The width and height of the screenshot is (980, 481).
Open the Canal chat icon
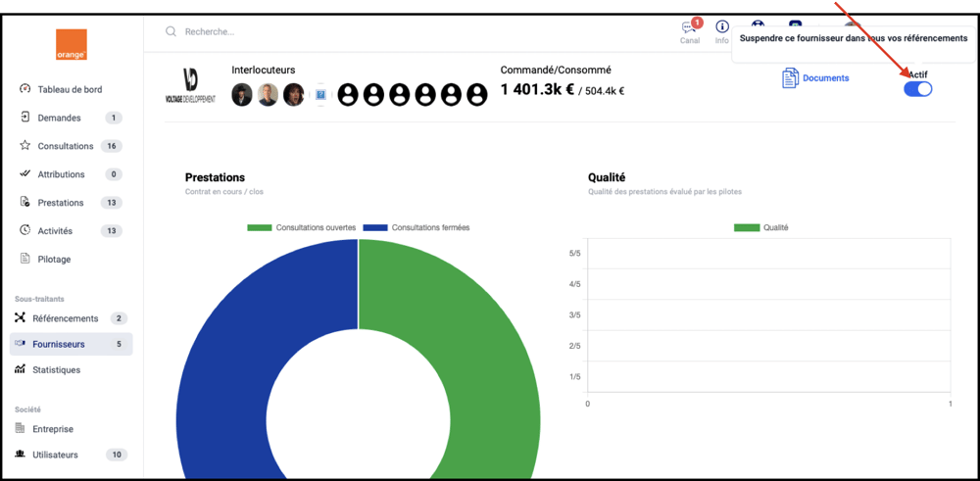689,27
